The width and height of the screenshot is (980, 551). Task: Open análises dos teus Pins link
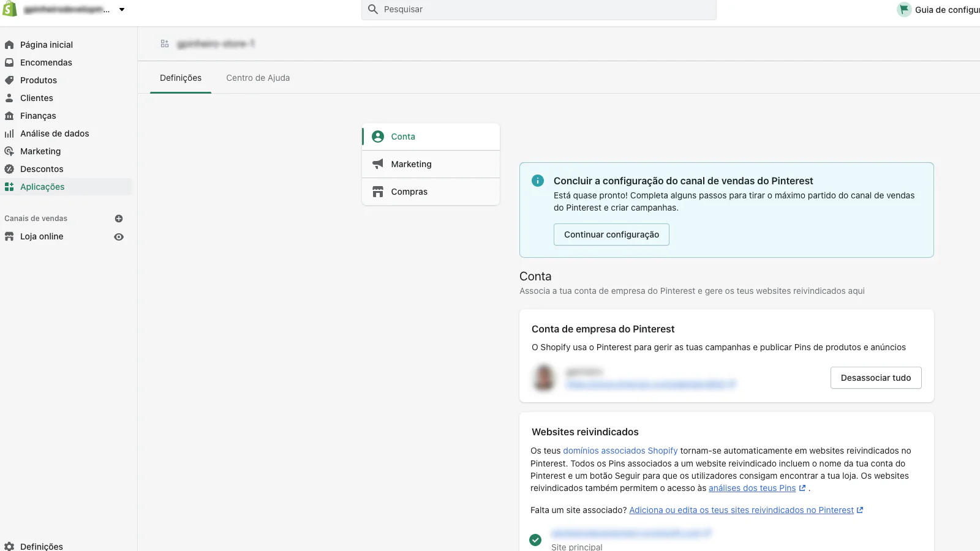[752, 488]
